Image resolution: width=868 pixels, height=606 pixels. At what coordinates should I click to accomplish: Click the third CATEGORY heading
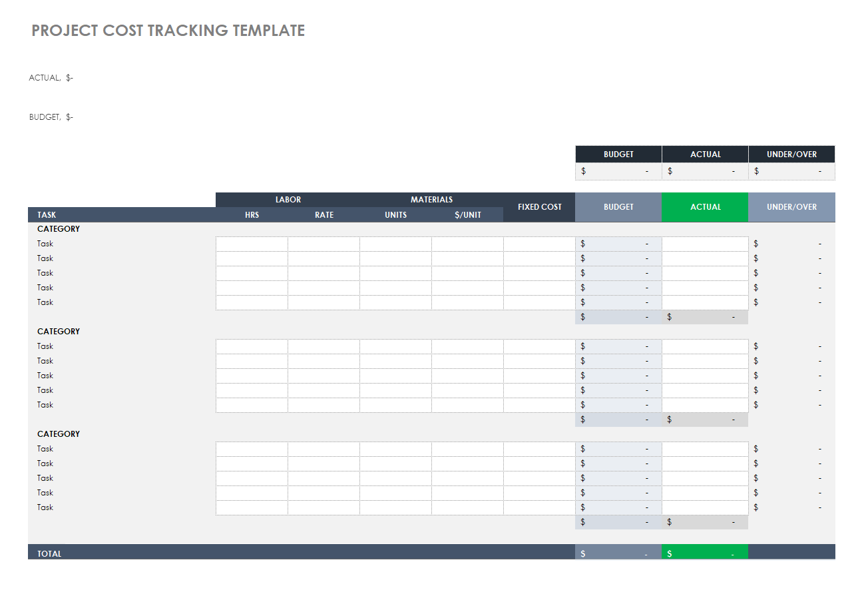[59, 434]
